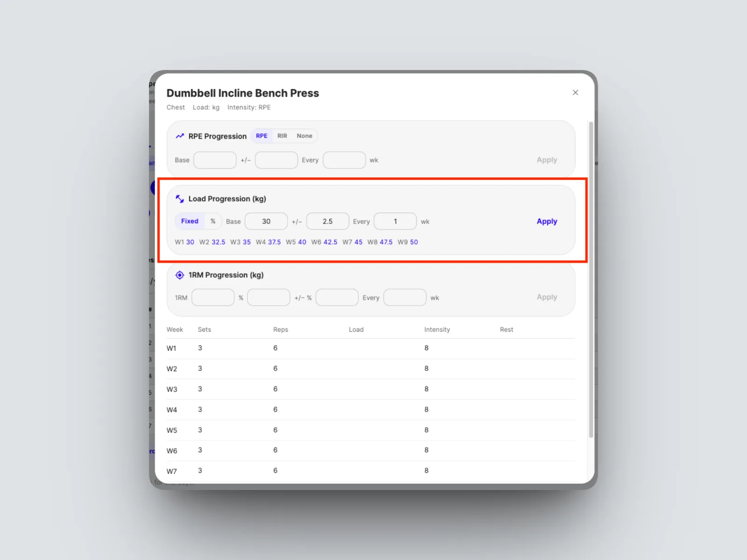Click the Intensity value in row W3

click(426, 389)
